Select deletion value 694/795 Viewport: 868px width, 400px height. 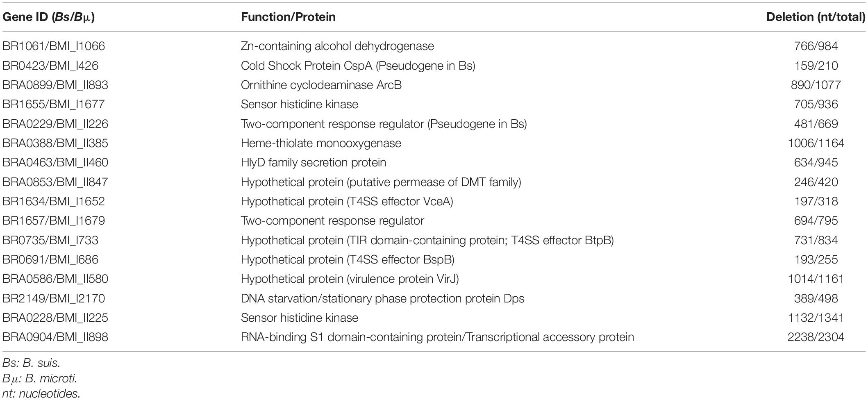(x=816, y=220)
